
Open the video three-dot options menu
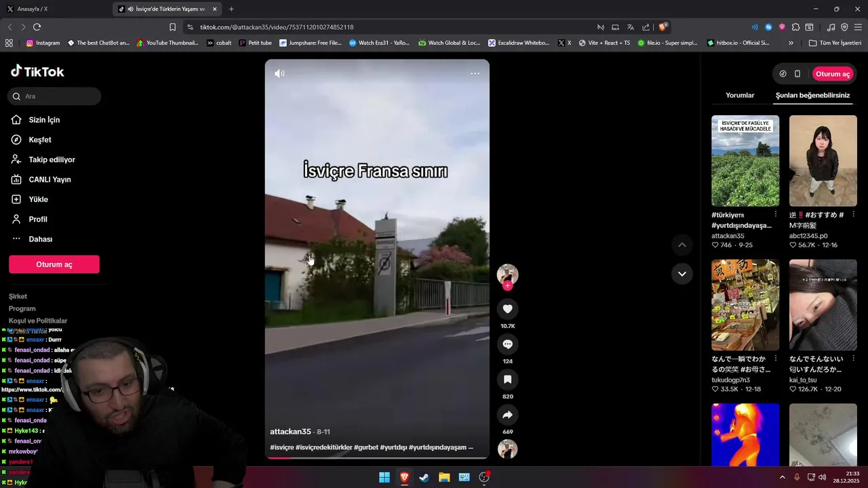(475, 73)
